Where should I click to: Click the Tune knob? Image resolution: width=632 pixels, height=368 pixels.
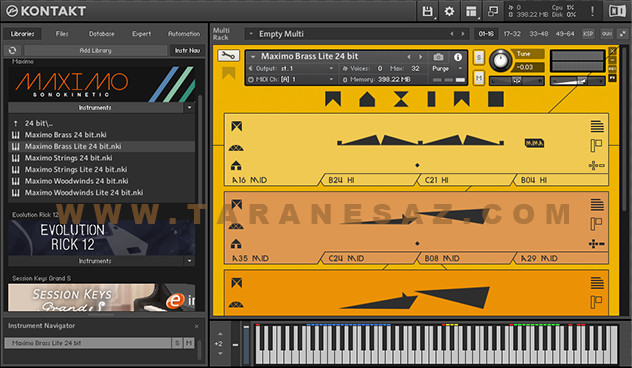500,60
